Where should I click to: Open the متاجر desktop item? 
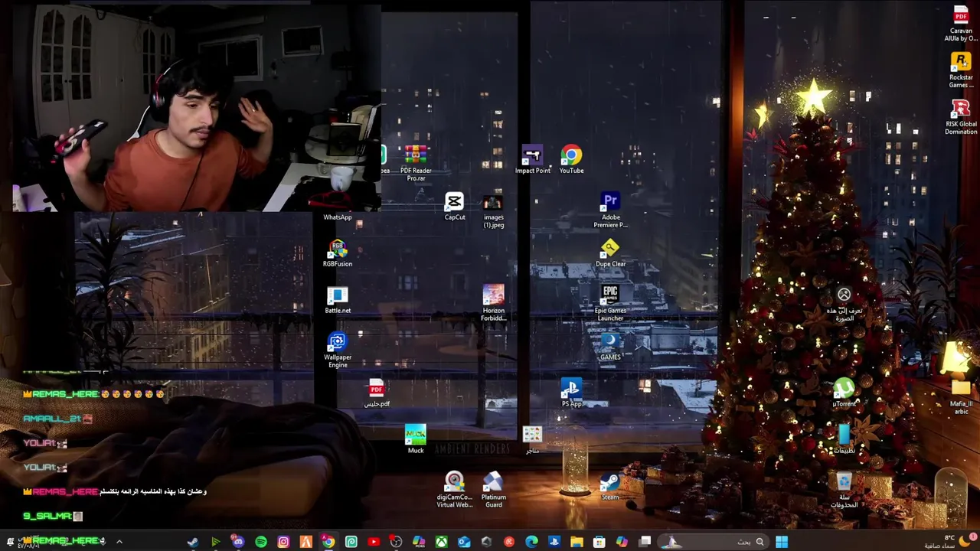point(532,440)
